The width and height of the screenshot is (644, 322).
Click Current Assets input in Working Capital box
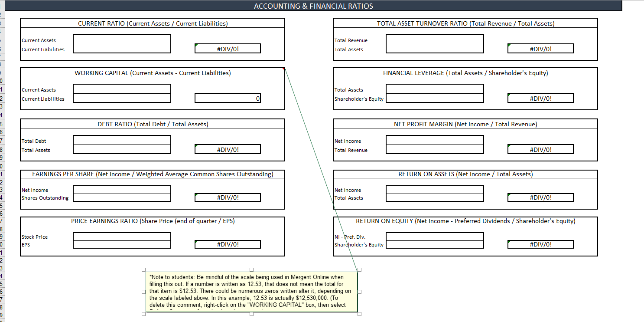point(122,89)
